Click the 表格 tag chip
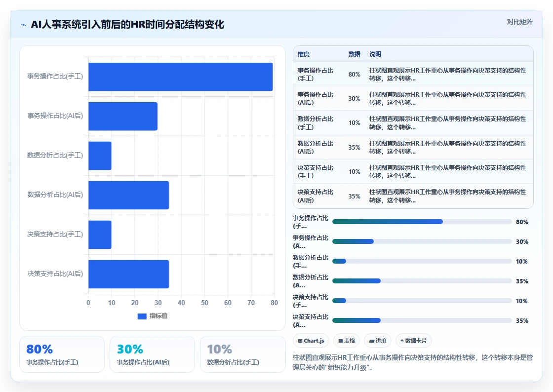The height and width of the screenshot is (392, 553). tap(347, 341)
